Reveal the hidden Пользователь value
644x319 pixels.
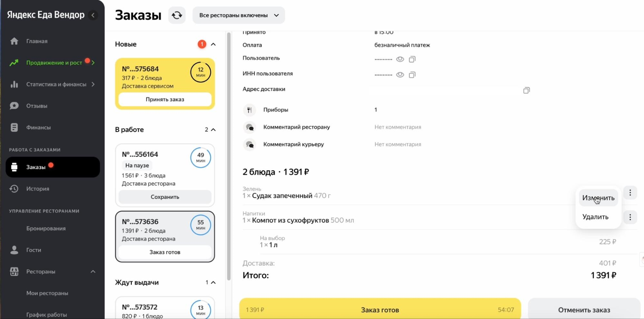point(400,59)
